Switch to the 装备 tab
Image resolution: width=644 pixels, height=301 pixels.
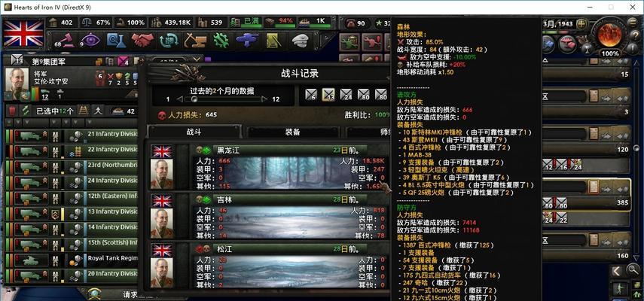tap(292, 132)
